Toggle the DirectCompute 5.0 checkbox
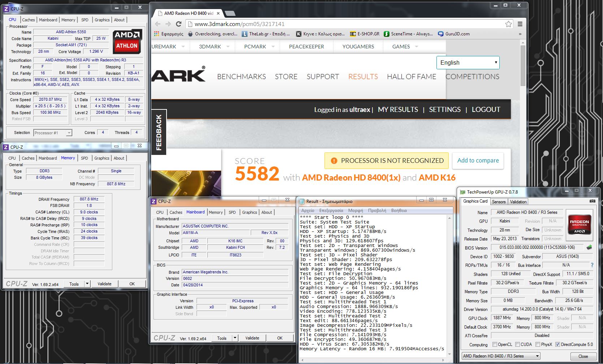Screen dimensions: 603x364 pos(557,344)
